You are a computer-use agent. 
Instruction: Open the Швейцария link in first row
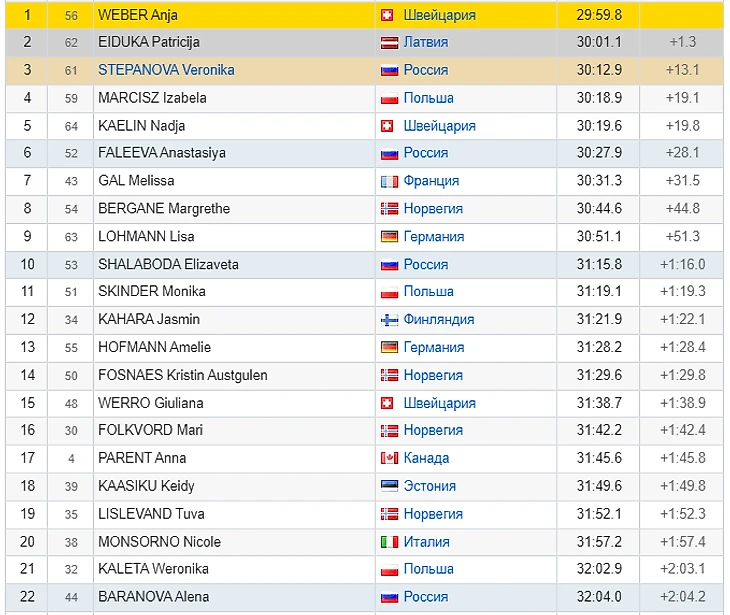point(439,15)
